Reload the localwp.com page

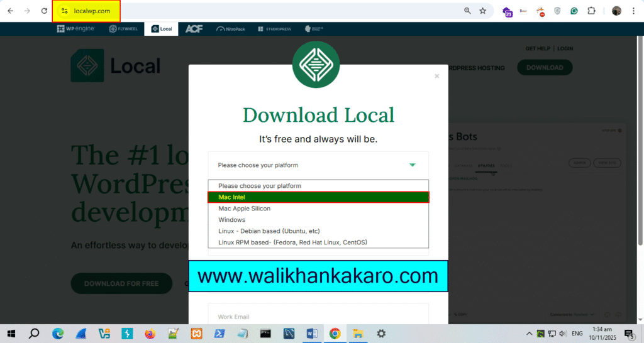[x=45, y=11]
